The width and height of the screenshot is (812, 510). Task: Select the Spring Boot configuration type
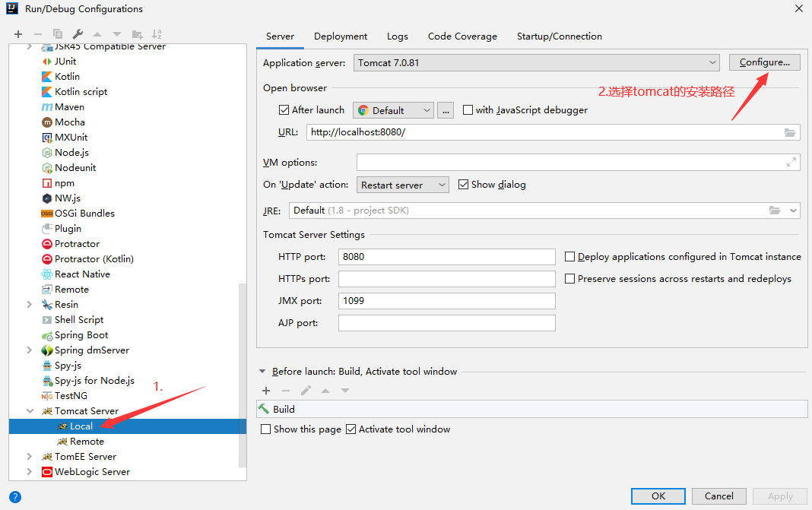pyautogui.click(x=81, y=335)
